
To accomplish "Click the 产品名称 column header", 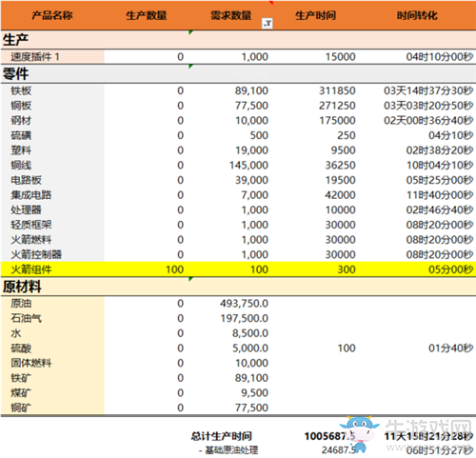I will coord(52,15).
